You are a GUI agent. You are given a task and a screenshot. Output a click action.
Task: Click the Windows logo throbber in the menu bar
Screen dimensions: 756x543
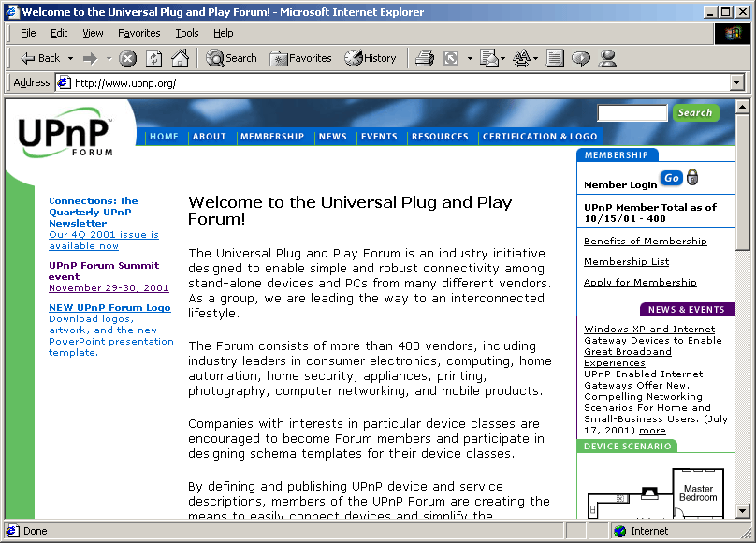733,34
